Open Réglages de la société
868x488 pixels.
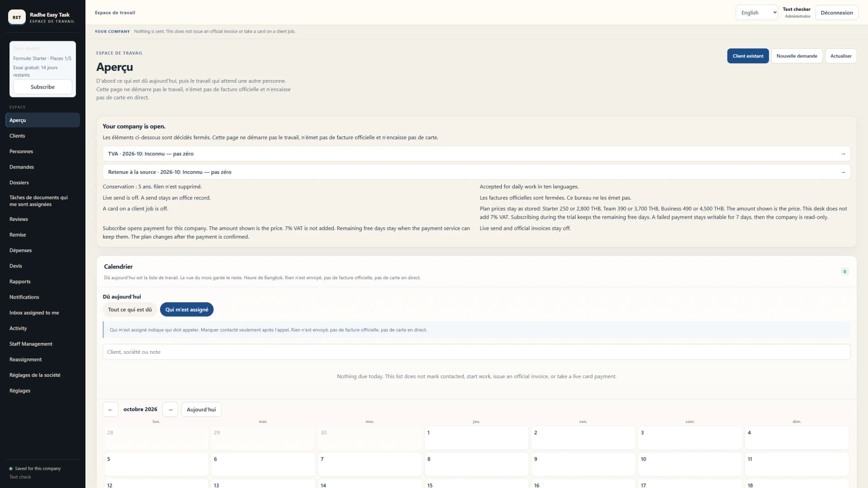click(42, 375)
